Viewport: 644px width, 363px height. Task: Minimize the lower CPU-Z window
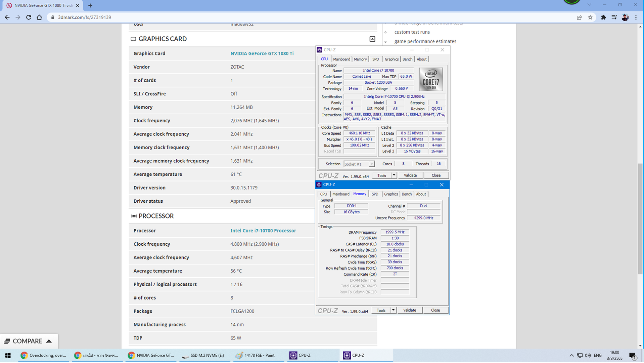pos(411,185)
